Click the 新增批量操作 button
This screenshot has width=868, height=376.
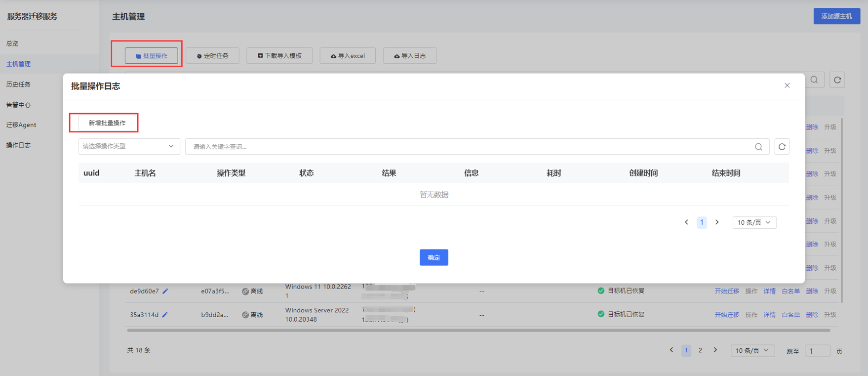tap(107, 123)
